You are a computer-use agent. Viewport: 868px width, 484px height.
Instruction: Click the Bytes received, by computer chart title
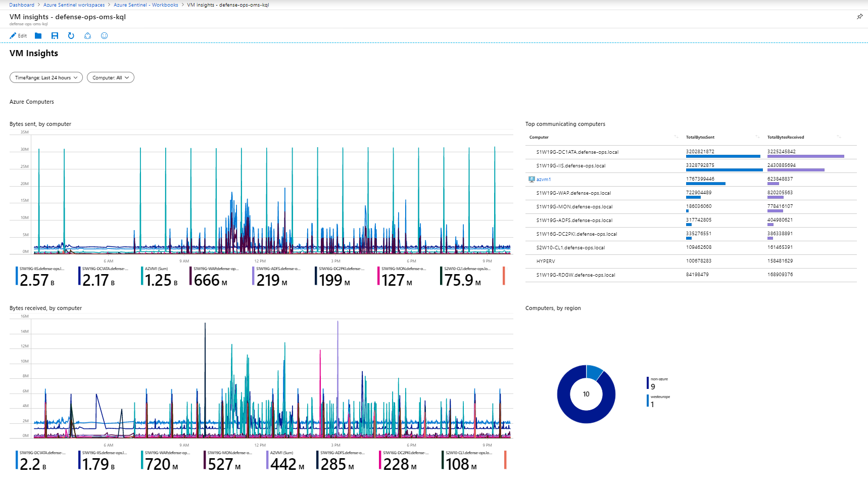(x=45, y=308)
